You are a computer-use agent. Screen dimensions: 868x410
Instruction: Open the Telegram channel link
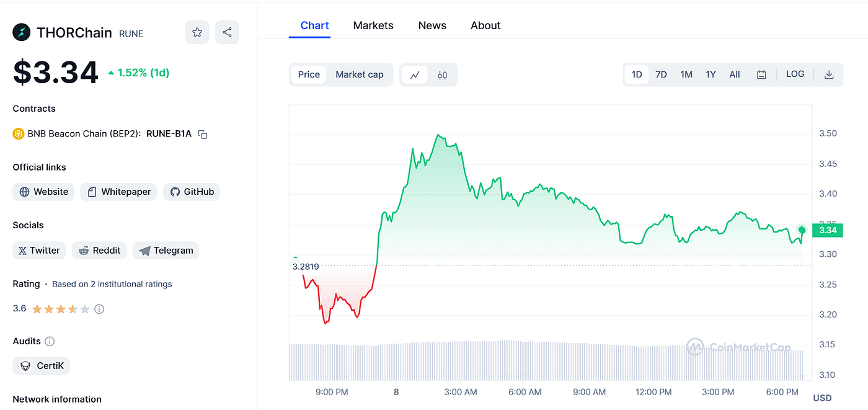166,251
